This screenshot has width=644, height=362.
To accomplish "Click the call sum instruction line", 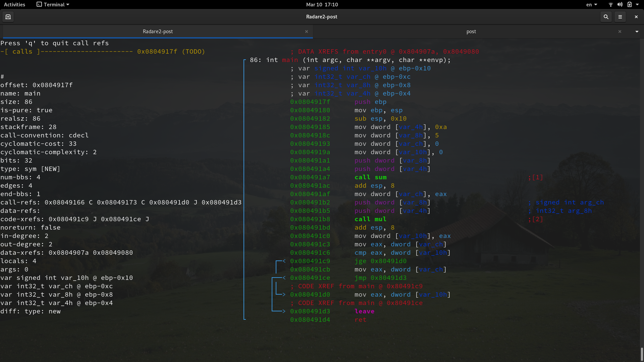I will coord(370,177).
